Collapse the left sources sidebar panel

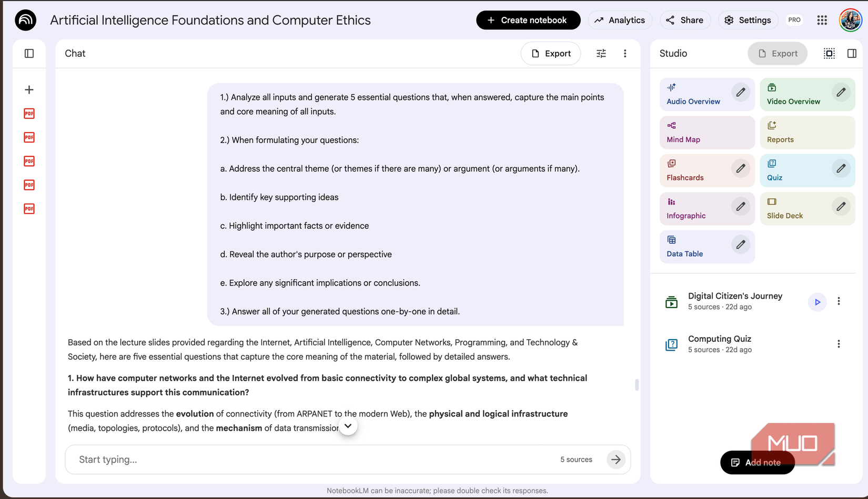pos(29,54)
